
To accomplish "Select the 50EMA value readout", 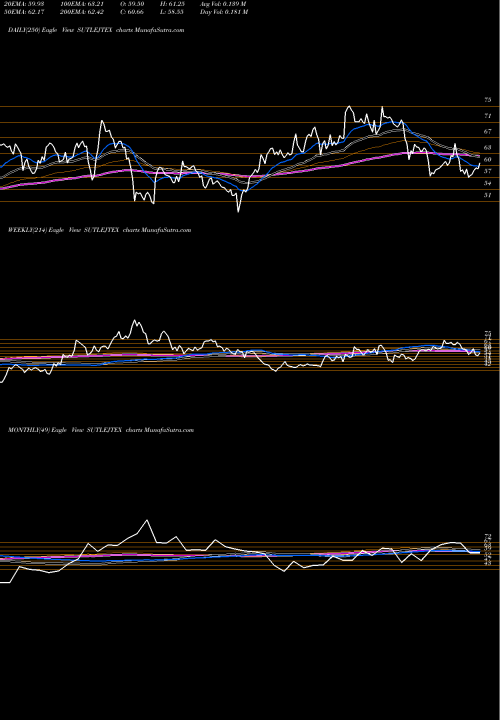I will point(23,12).
